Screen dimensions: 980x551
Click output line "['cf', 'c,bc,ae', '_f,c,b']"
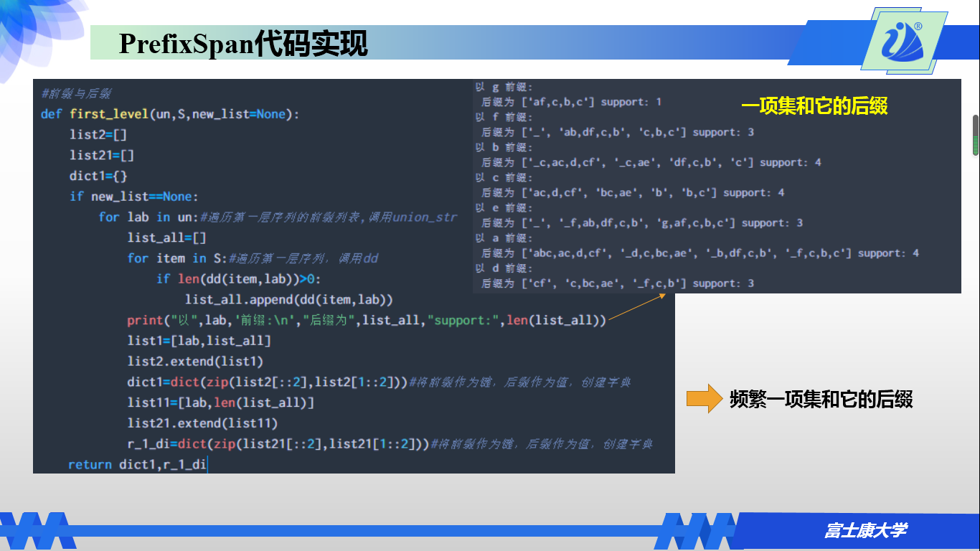point(618,283)
